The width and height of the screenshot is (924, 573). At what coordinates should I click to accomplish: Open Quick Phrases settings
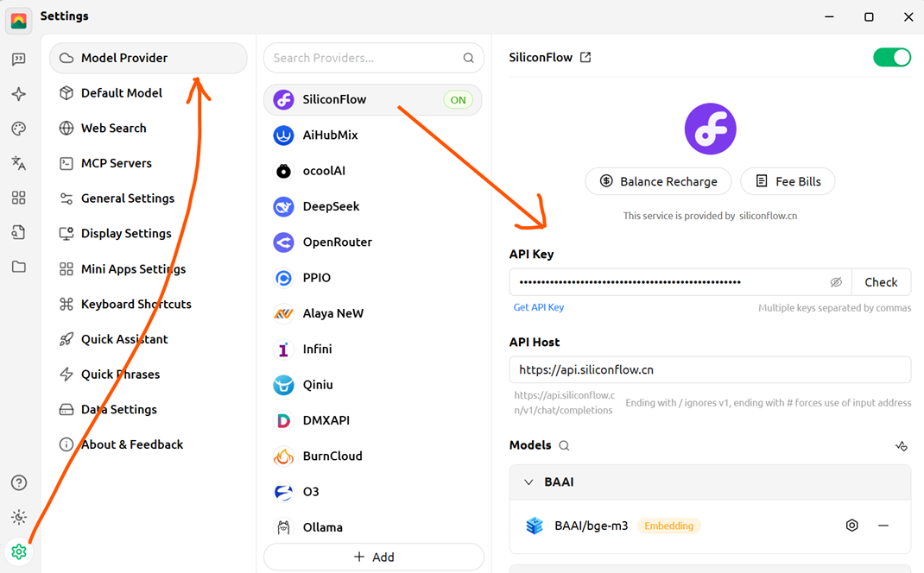point(149,375)
